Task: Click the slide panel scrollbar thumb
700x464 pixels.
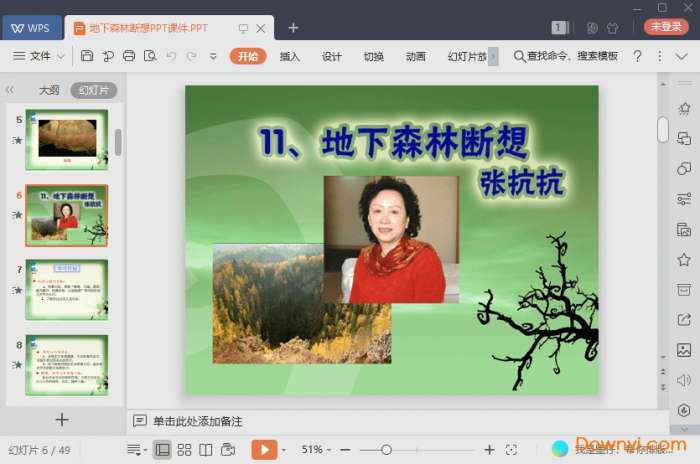Action: [x=118, y=142]
